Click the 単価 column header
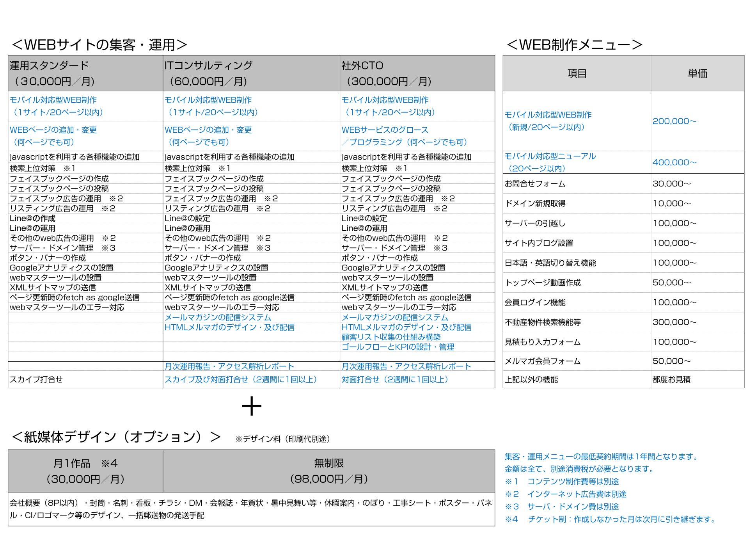 698,73
